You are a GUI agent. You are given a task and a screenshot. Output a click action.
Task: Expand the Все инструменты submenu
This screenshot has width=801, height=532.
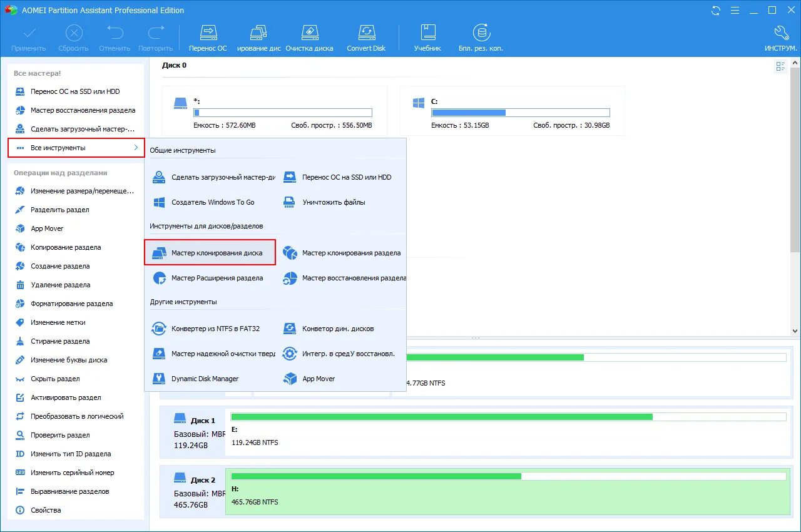76,148
